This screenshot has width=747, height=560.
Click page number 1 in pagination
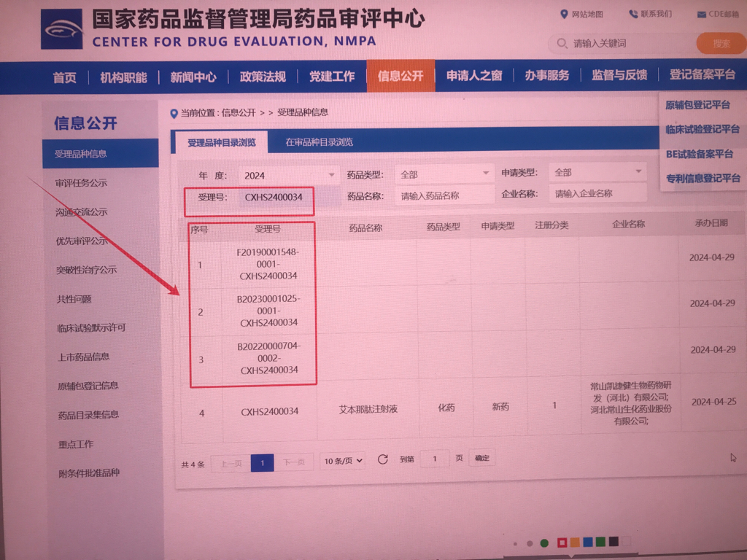(262, 462)
